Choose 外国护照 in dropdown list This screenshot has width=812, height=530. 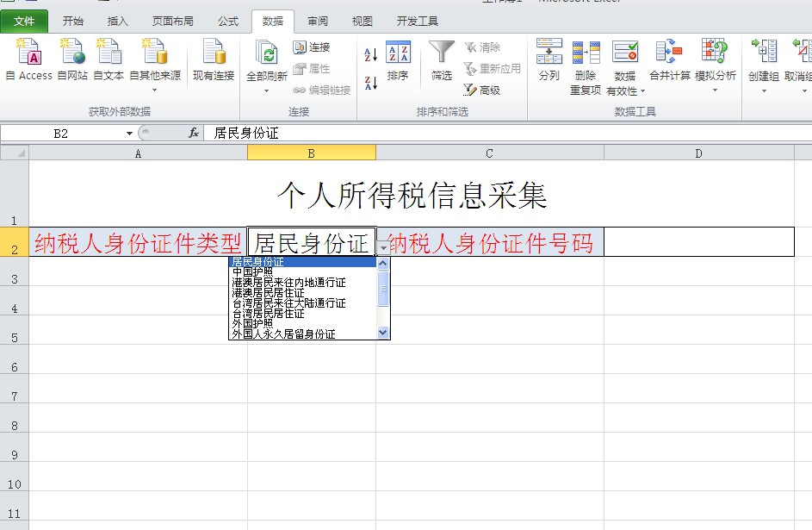[302, 324]
